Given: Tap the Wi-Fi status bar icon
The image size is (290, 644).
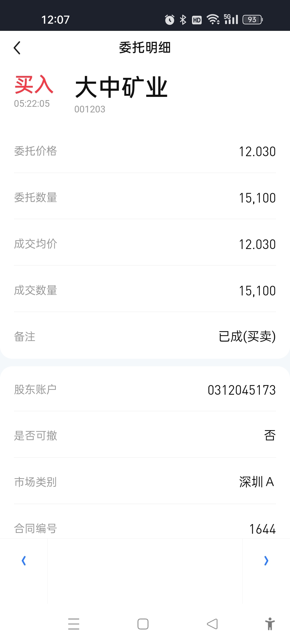Looking at the screenshot, I should 213,19.
